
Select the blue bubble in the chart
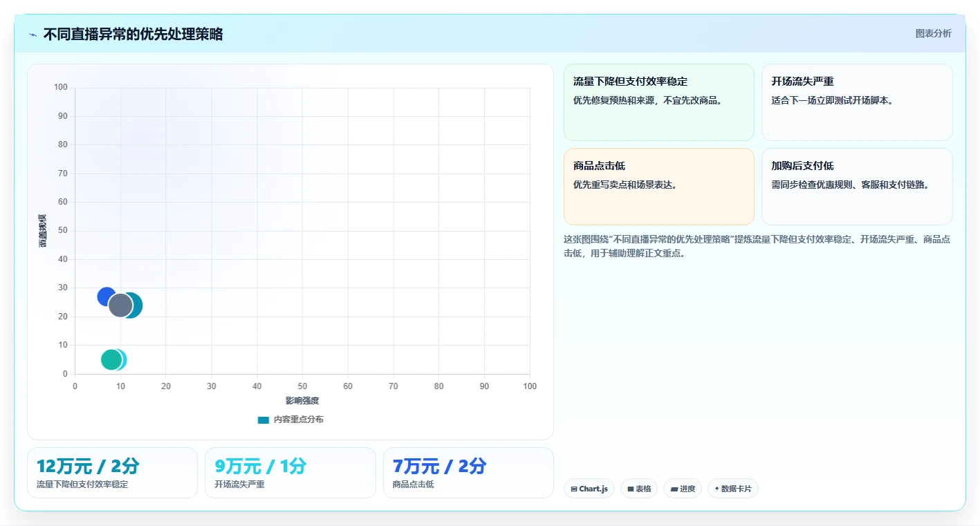click(107, 297)
